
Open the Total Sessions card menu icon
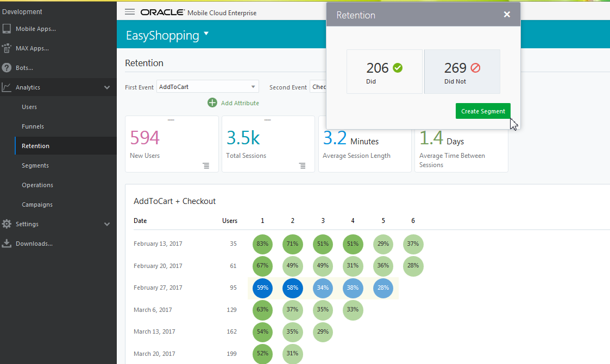point(302,166)
